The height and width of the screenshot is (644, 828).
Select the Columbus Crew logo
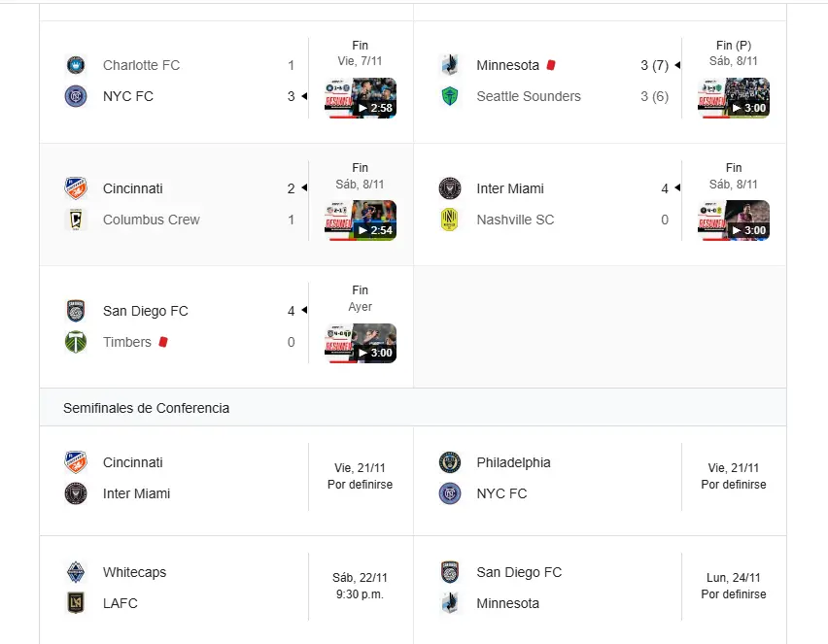click(75, 220)
